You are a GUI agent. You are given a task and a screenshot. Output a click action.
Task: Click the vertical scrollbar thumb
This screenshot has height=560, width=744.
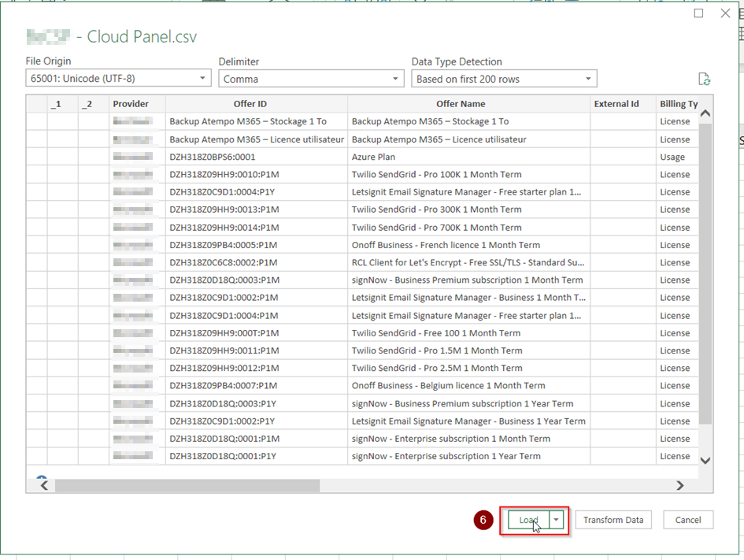click(705, 273)
